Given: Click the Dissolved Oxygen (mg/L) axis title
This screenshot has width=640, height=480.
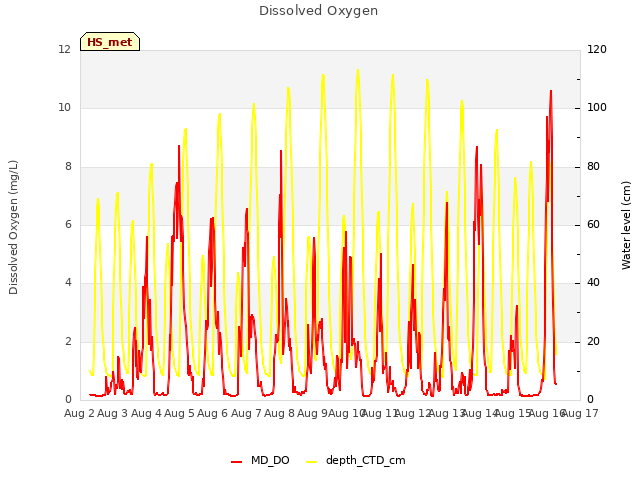Looking at the screenshot, I should [13, 227].
